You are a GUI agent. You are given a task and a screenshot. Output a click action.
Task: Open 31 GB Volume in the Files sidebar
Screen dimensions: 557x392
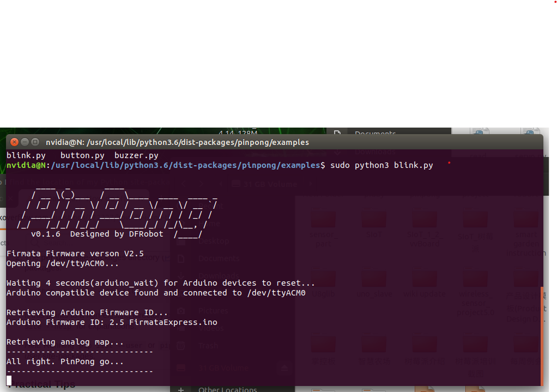[223, 368]
